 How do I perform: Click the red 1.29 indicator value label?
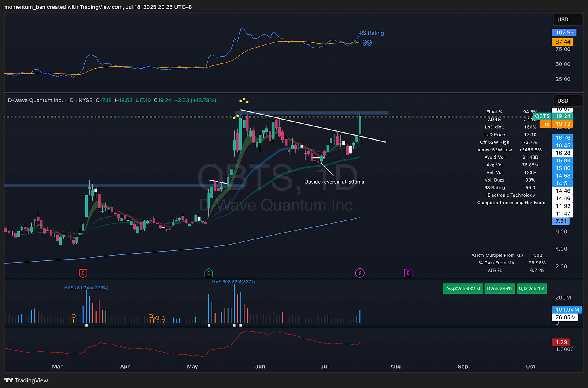click(x=561, y=342)
